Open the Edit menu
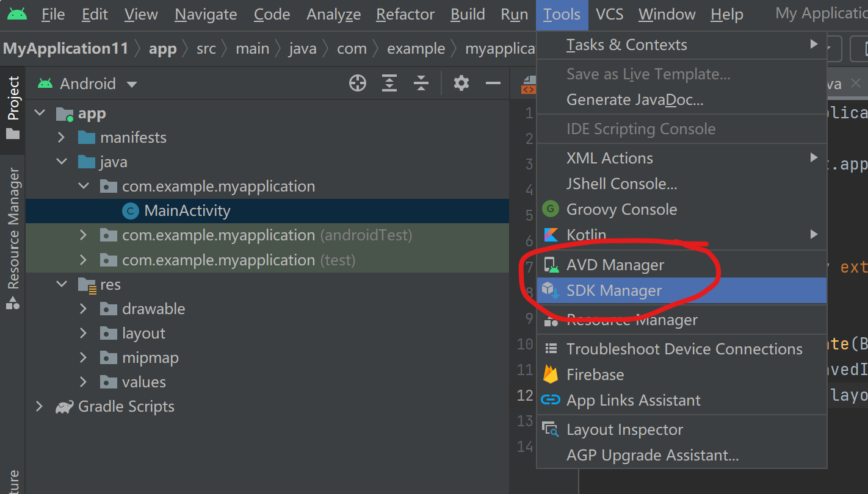Image resolution: width=868 pixels, height=494 pixels. (x=95, y=15)
